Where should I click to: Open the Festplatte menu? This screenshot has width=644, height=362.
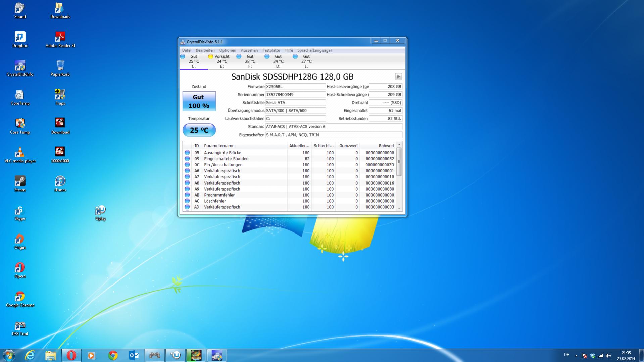(271, 50)
